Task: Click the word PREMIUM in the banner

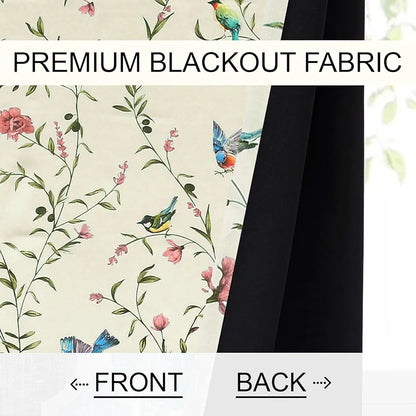Action: [77, 62]
